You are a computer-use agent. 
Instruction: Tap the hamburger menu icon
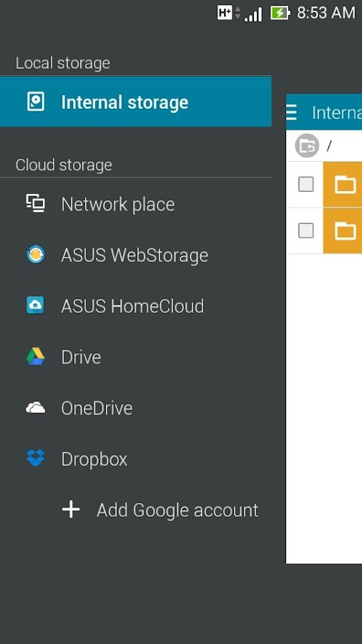pyautogui.click(x=291, y=112)
